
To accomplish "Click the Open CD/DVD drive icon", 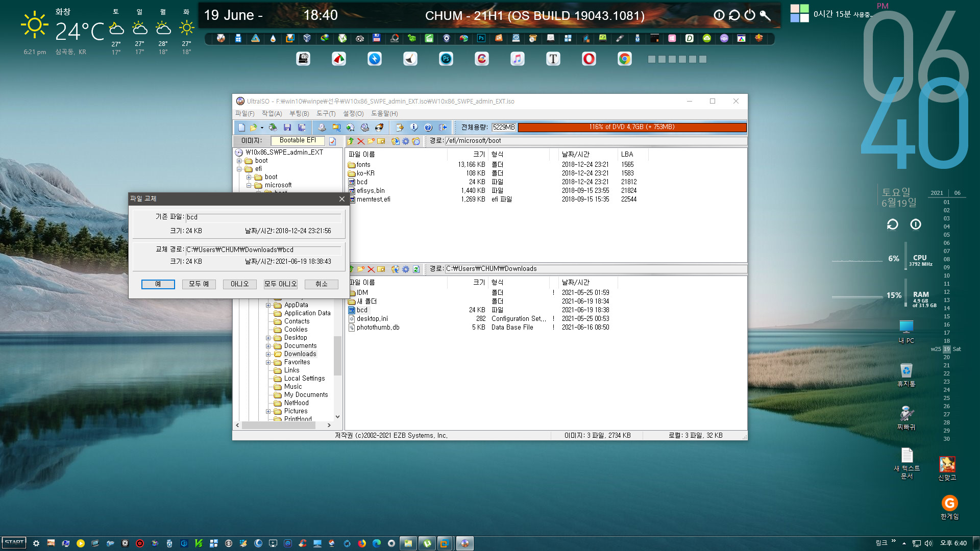I will tap(273, 128).
